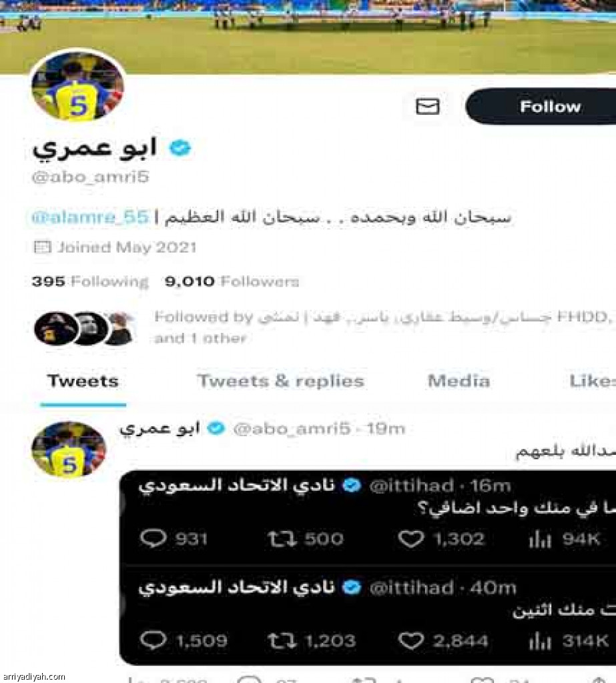This screenshot has width=616, height=683.
Task: Open the Followed by mutual accounts avatars
Action: pos(84,328)
